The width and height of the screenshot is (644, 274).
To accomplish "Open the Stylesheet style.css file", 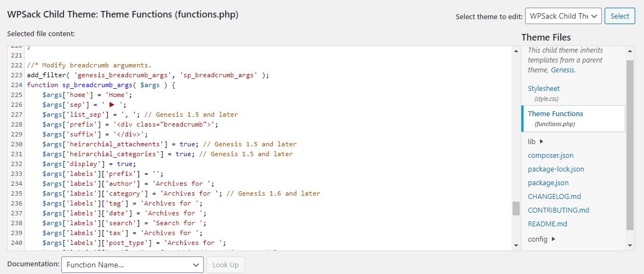I will pos(543,93).
